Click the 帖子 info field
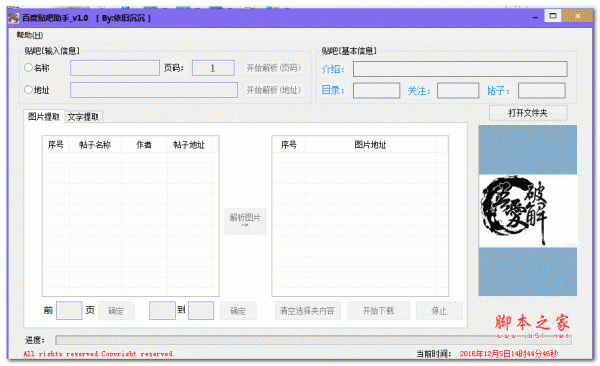The image size is (600, 366). (x=541, y=91)
